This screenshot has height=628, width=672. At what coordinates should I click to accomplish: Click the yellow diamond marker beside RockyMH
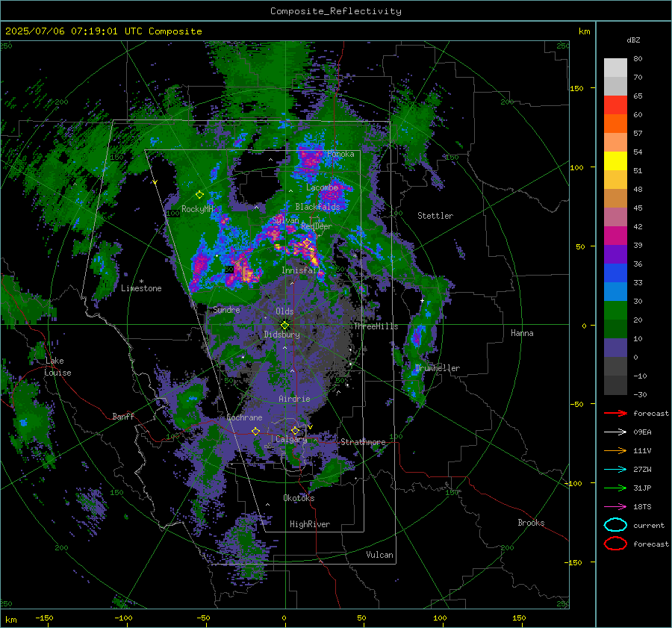point(199,195)
